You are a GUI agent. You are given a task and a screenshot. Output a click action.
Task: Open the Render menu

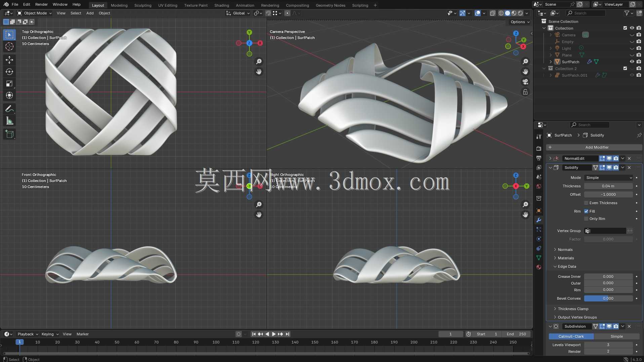[x=41, y=4]
